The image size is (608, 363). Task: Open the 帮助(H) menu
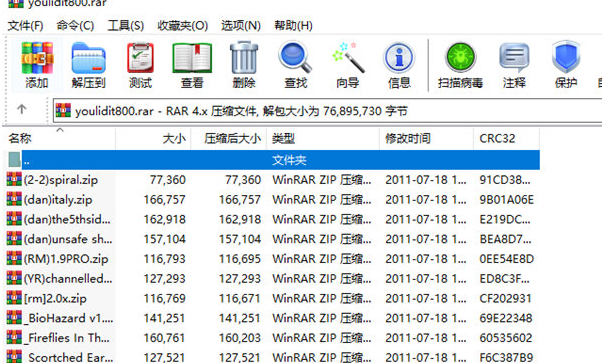(x=293, y=26)
